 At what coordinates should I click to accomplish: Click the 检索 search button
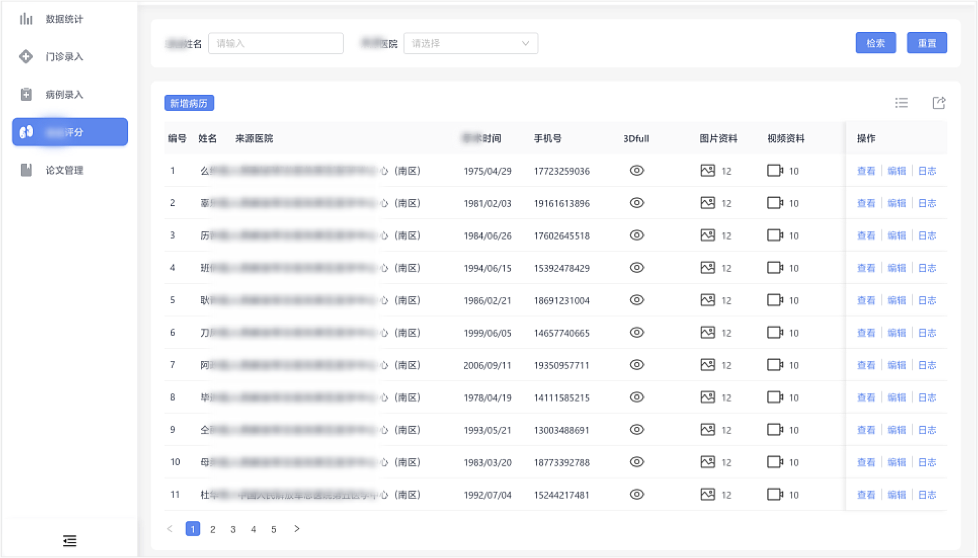875,43
